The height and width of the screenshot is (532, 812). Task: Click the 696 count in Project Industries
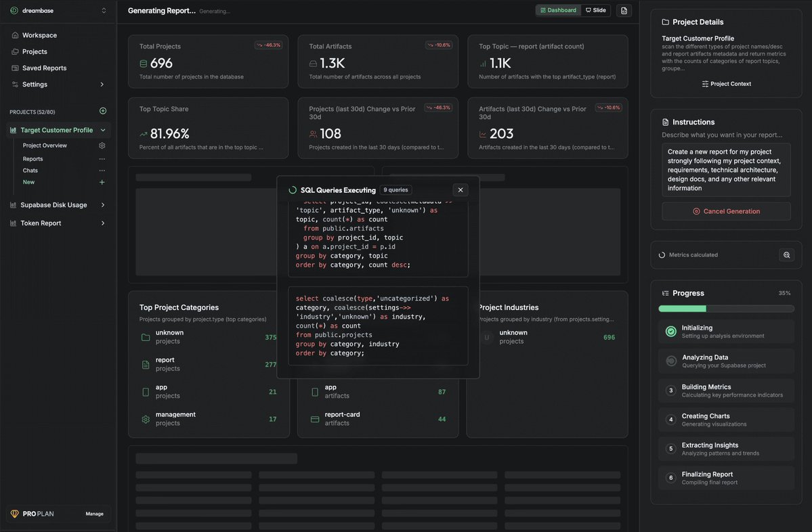609,338
